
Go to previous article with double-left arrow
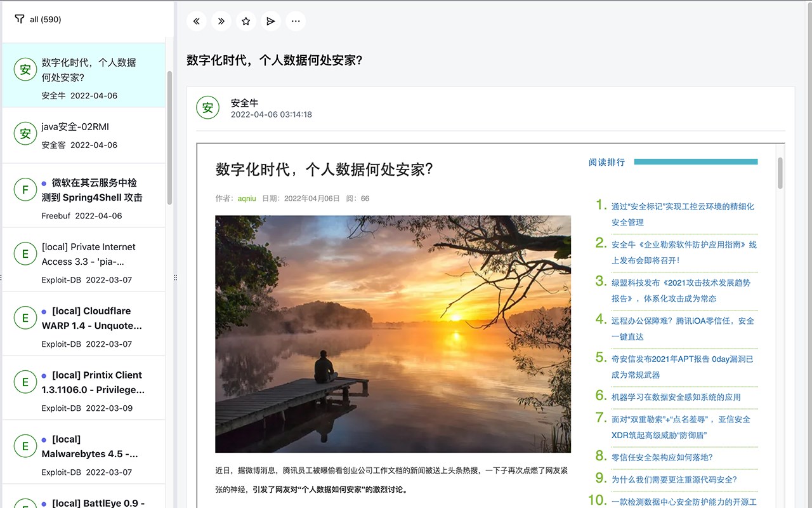coord(197,21)
